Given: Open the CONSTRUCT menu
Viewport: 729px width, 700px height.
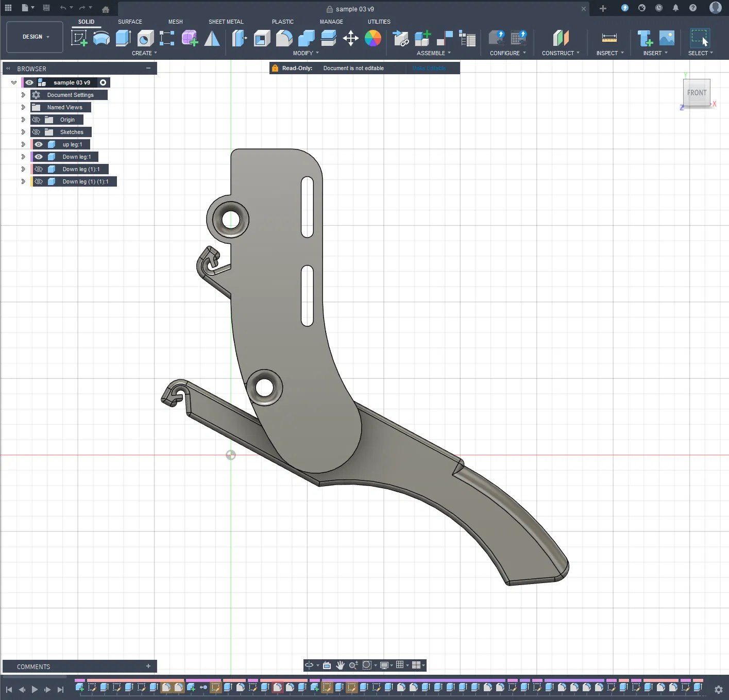Looking at the screenshot, I should 560,53.
